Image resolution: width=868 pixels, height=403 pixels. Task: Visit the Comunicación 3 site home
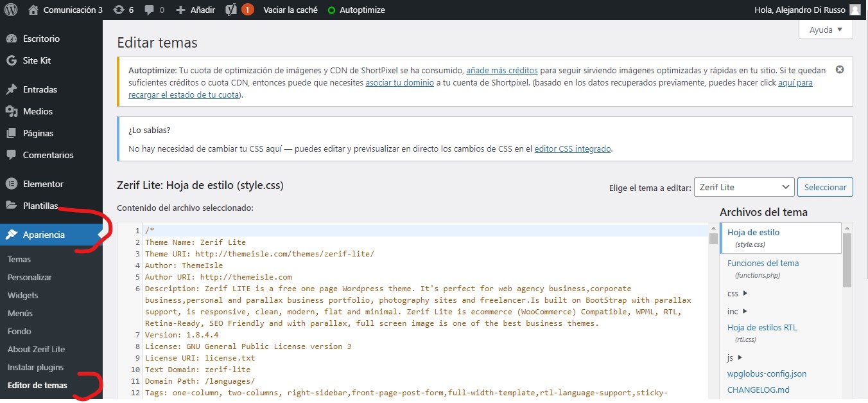coord(65,10)
